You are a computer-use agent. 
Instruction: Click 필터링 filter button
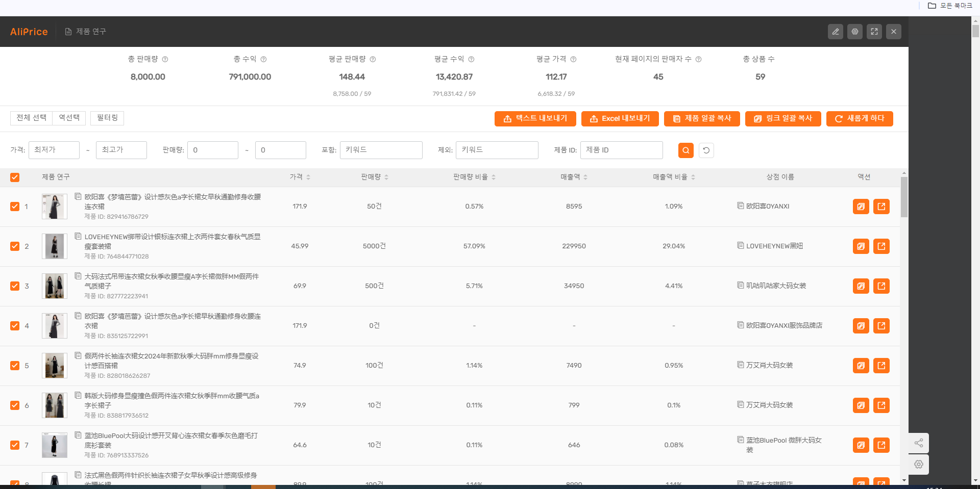[x=107, y=118]
